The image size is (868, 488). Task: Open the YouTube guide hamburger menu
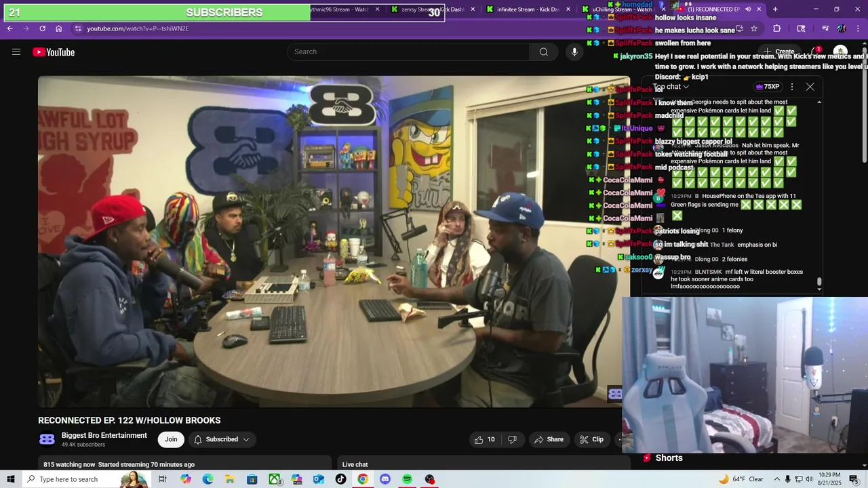point(16,52)
